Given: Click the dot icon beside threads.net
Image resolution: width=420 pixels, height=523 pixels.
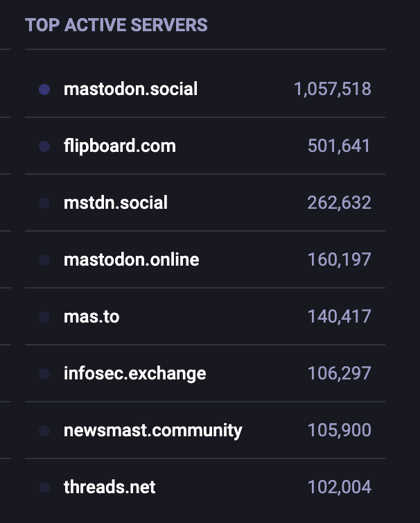Looking at the screenshot, I should (44, 488).
